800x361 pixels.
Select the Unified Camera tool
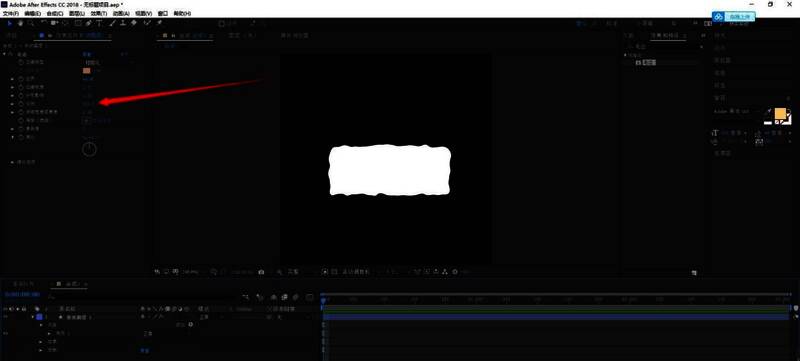point(55,23)
